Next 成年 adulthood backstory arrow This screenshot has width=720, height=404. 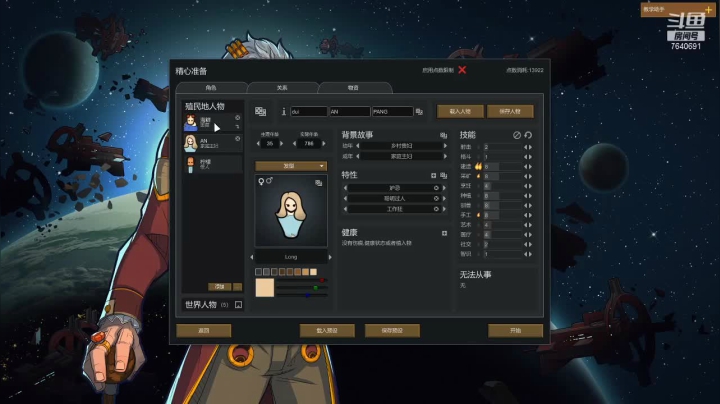tap(444, 156)
